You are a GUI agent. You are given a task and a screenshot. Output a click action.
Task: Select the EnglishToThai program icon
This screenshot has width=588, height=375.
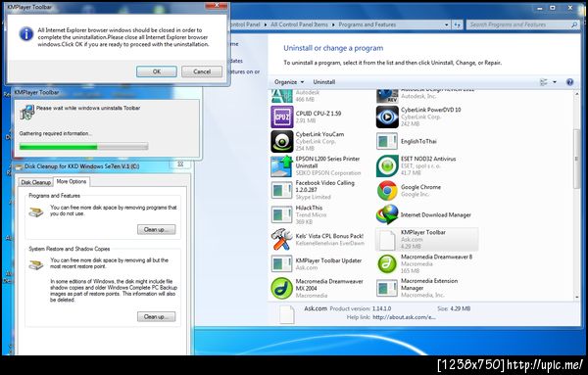[x=387, y=141]
